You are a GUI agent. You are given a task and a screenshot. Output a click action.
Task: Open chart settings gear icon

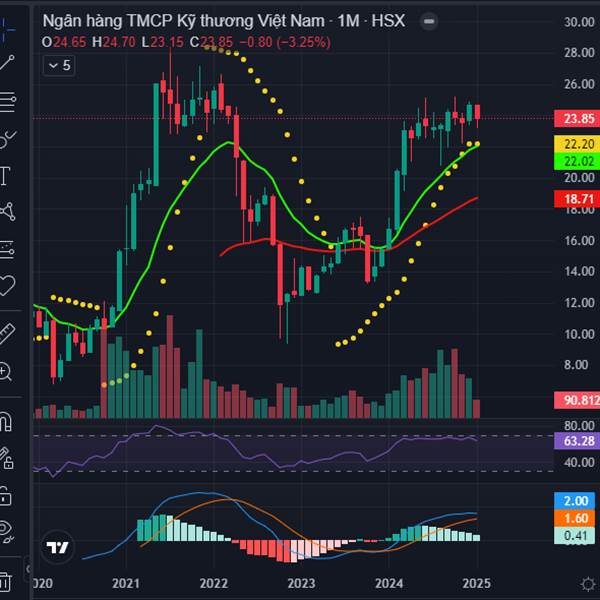click(588, 584)
